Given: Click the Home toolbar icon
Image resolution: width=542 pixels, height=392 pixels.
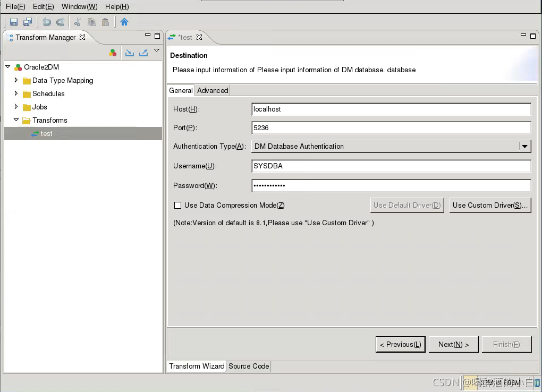Looking at the screenshot, I should [124, 22].
